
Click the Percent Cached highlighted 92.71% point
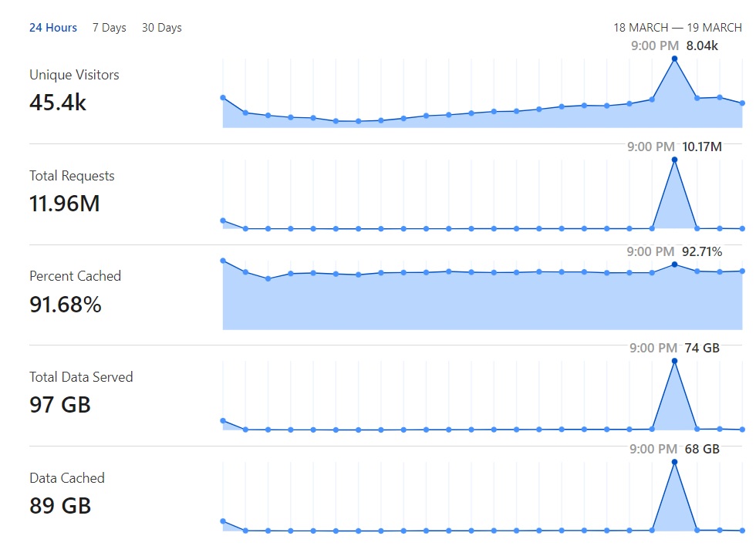click(x=674, y=265)
